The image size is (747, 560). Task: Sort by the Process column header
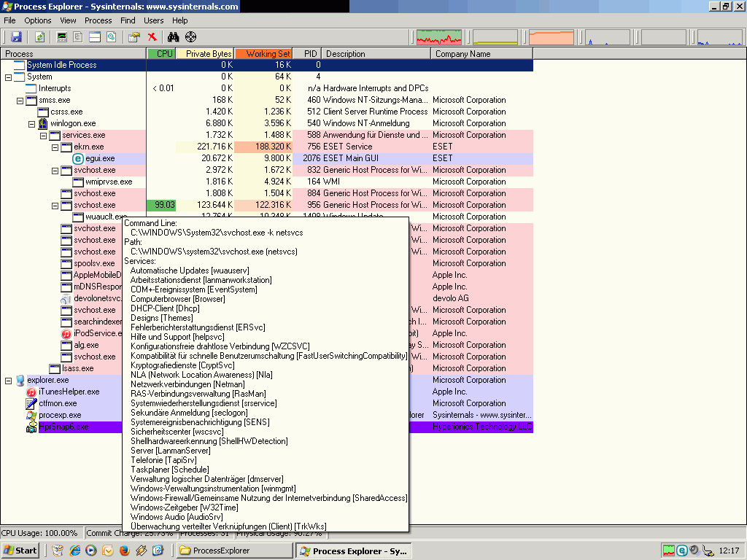point(74,54)
